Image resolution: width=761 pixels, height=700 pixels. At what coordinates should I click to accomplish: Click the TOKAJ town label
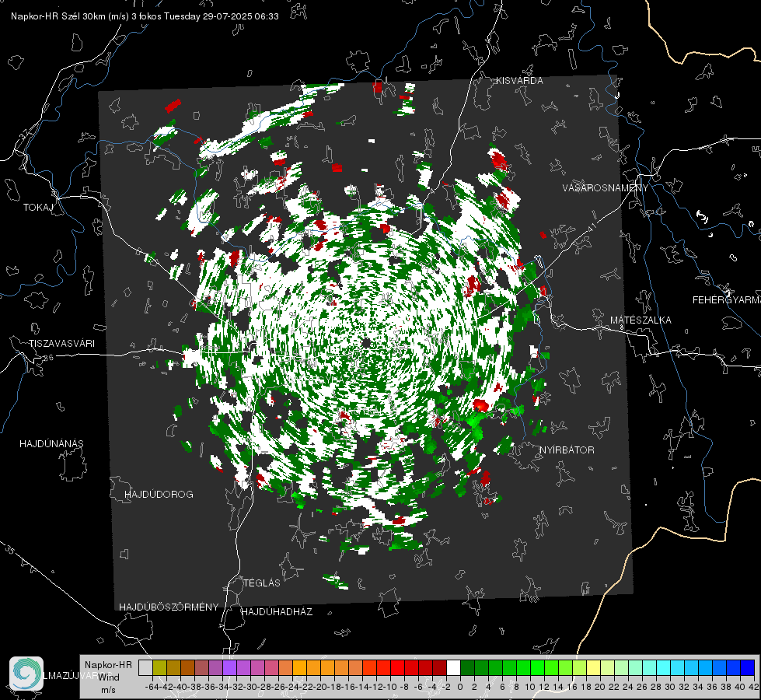tap(38, 208)
